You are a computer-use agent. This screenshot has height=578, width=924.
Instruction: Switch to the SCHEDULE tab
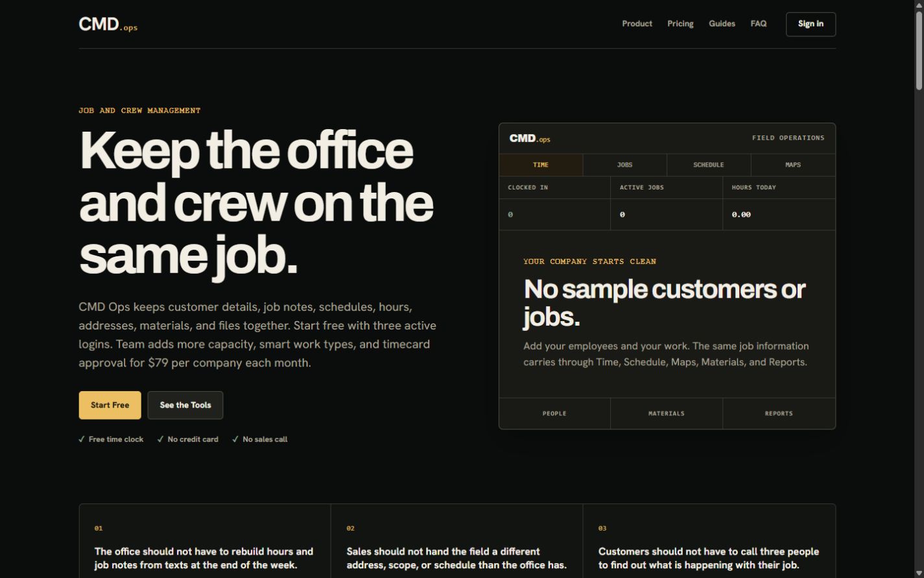[709, 165]
